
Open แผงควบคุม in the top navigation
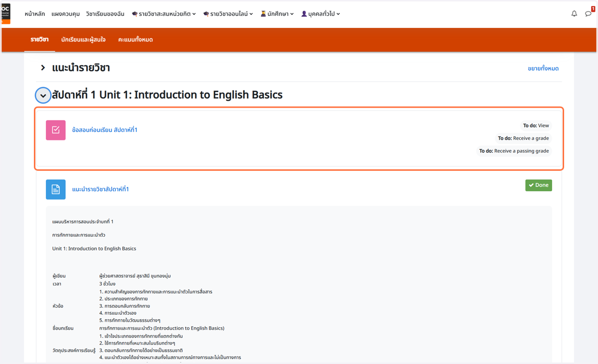(x=66, y=14)
